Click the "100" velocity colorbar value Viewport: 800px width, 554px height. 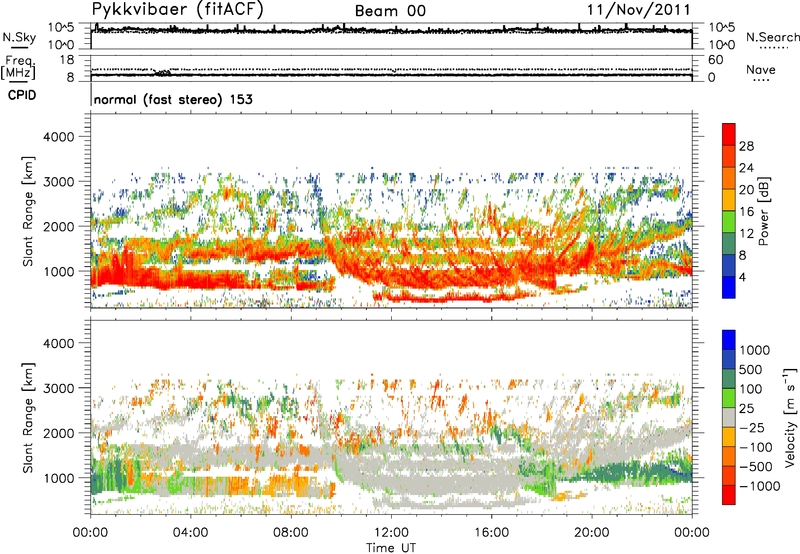coord(750,389)
